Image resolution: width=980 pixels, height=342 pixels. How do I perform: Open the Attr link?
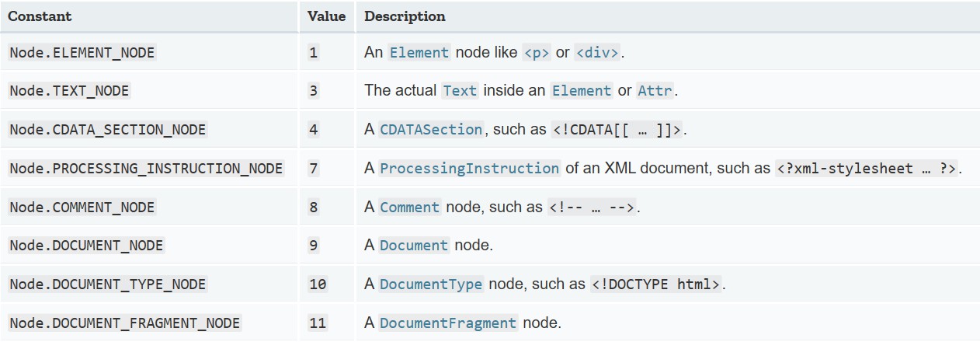[655, 91]
